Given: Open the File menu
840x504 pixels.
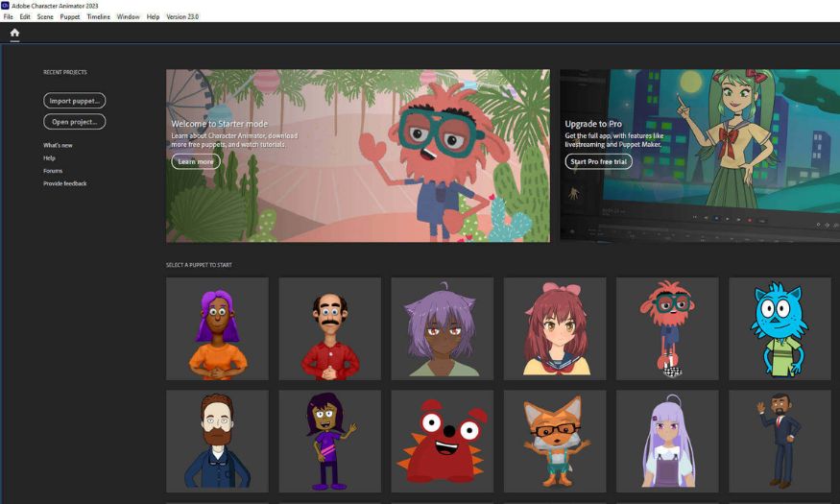Looking at the screenshot, I should click(8, 16).
